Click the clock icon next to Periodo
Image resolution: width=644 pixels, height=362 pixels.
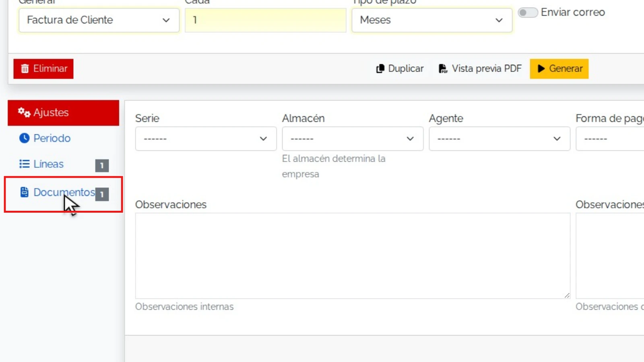[25, 138]
